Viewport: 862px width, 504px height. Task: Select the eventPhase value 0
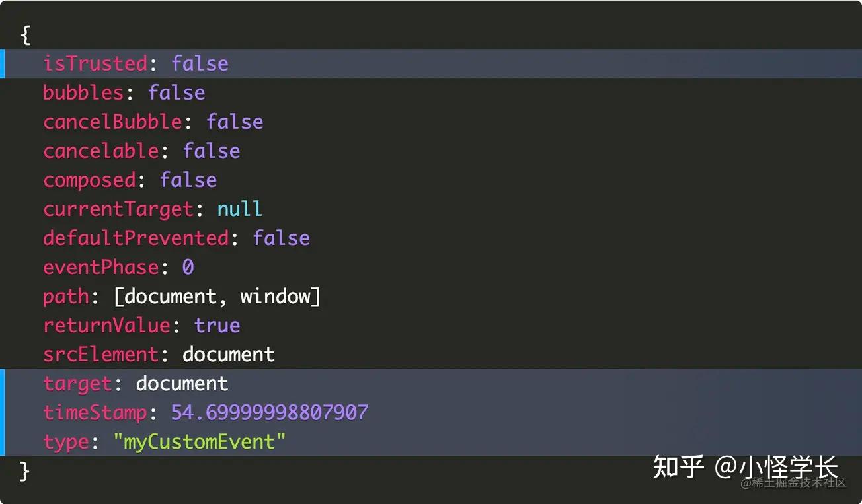pyautogui.click(x=188, y=267)
